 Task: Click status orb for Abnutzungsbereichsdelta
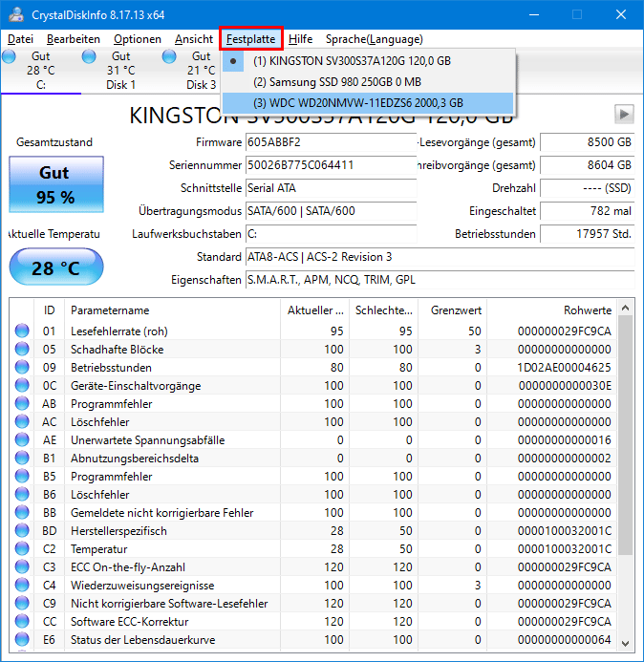tap(22, 459)
